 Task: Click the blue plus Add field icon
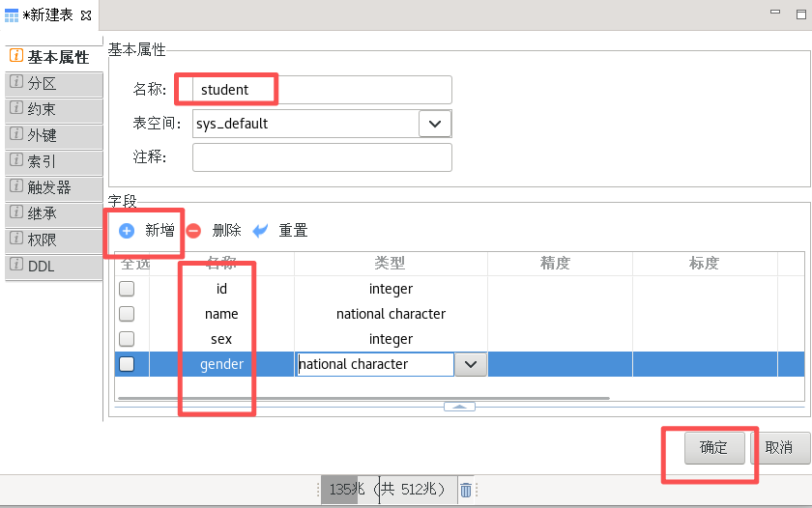click(127, 231)
